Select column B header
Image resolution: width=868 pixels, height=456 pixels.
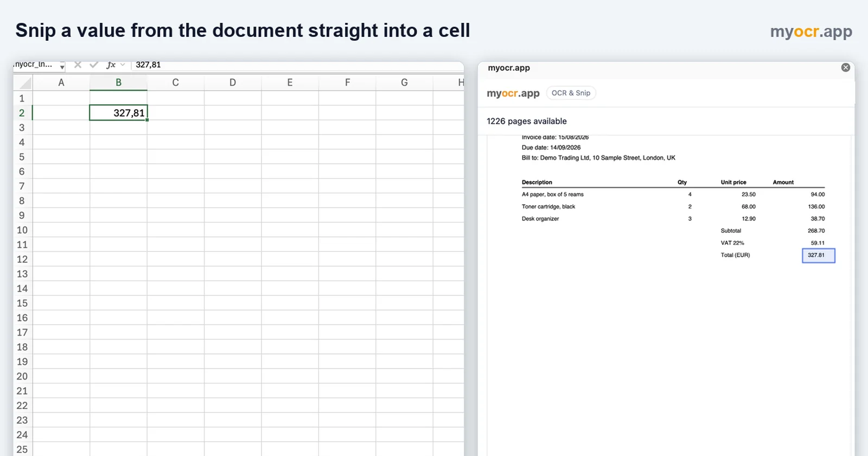(x=118, y=83)
